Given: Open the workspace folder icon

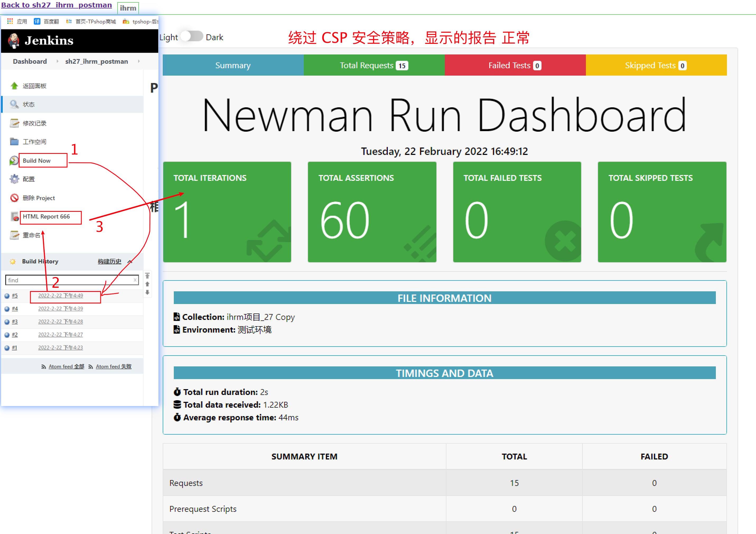Looking at the screenshot, I should (x=14, y=142).
